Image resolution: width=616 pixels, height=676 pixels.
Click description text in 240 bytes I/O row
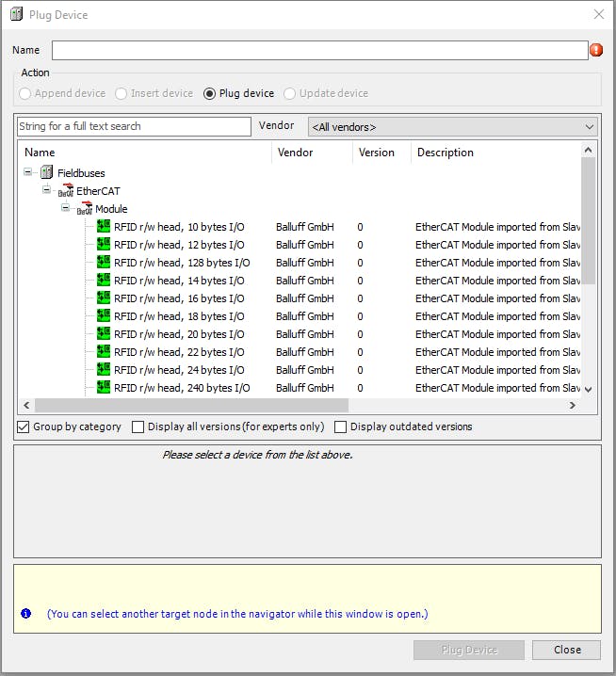(x=497, y=388)
